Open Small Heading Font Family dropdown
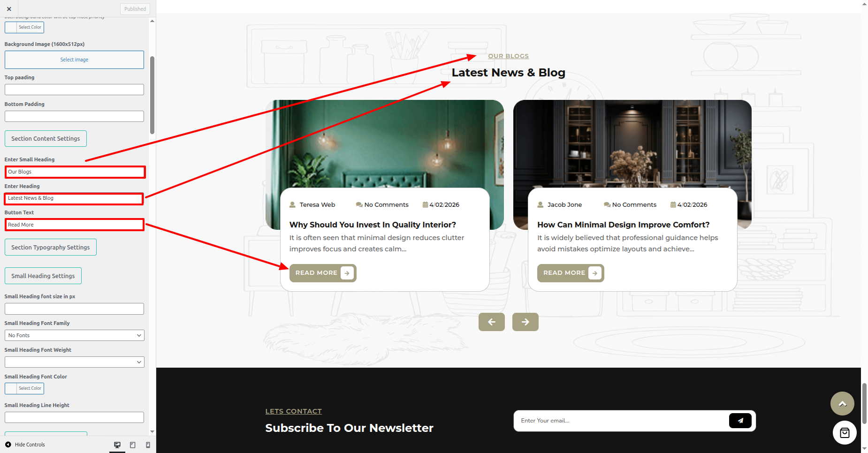 (x=74, y=335)
